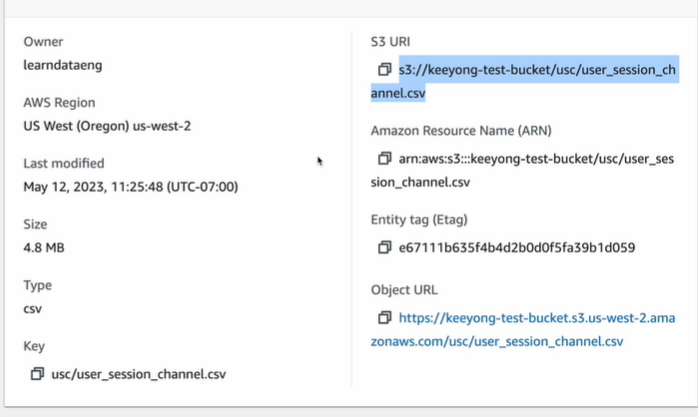Screen dimensions: 698x417
Task: Click the Key label
Action: pyautogui.click(x=34, y=346)
